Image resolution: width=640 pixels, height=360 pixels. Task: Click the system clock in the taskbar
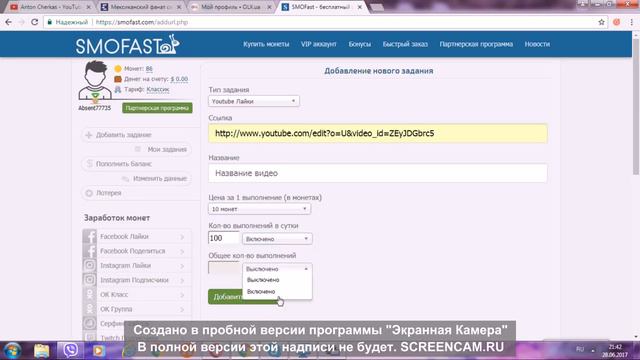coord(615,351)
